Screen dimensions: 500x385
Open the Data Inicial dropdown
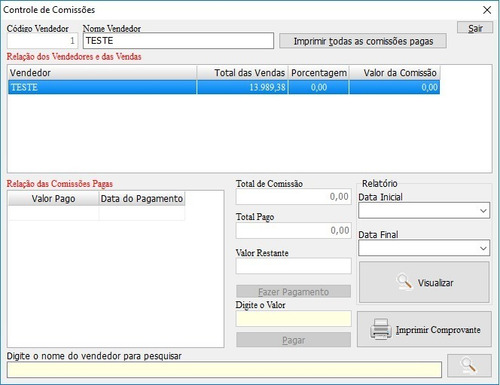[x=483, y=211]
